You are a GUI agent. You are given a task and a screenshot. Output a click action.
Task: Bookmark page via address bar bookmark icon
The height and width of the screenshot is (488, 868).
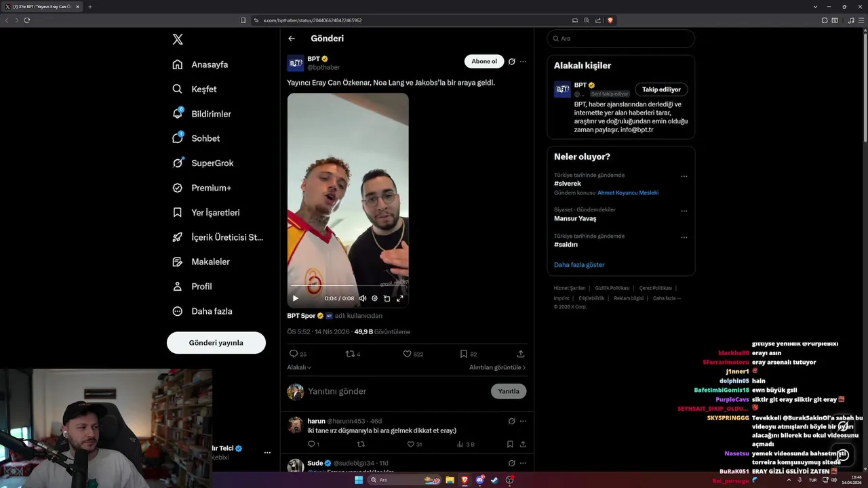(x=243, y=20)
